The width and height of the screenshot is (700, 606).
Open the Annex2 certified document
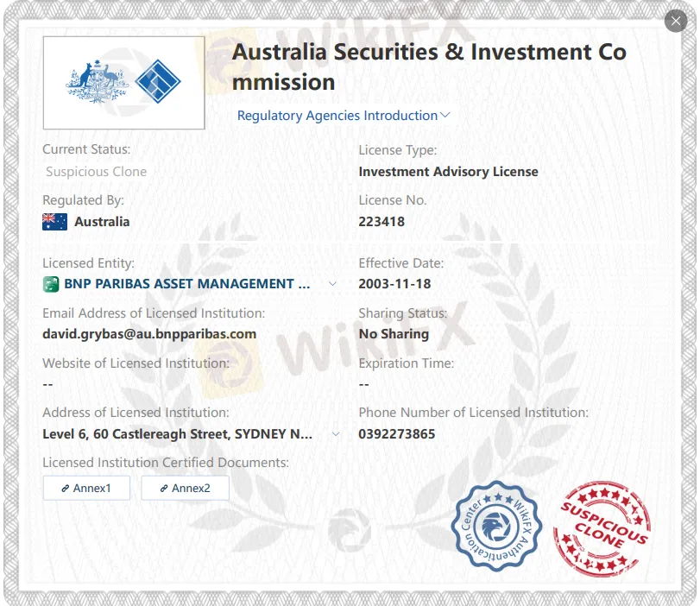pyautogui.click(x=186, y=488)
